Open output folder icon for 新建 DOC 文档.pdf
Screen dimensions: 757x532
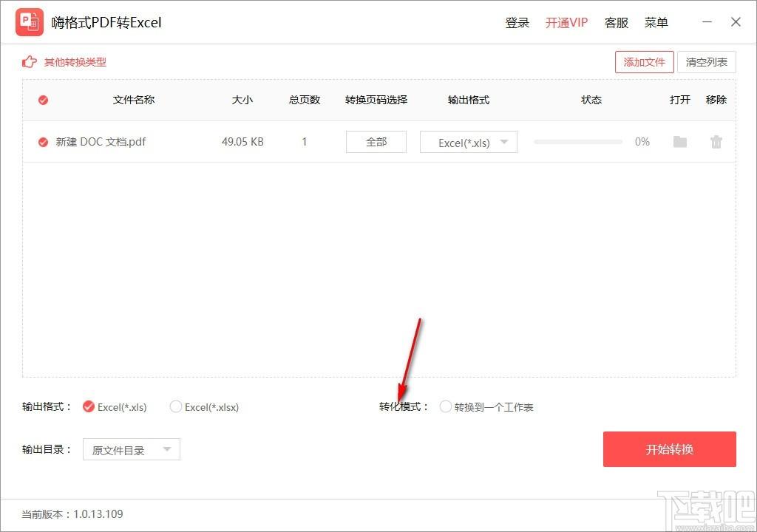coord(680,141)
